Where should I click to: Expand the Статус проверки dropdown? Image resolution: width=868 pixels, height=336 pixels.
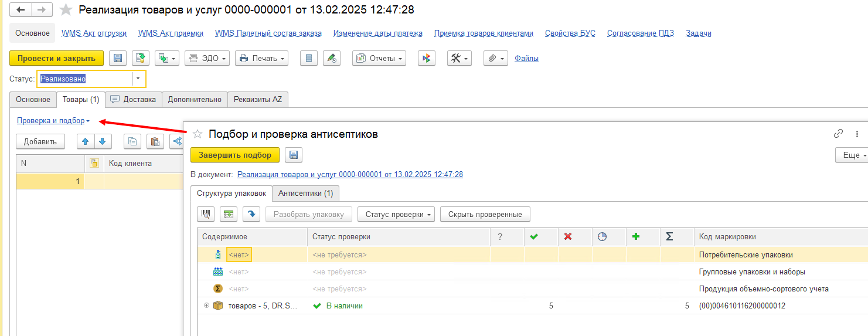pos(396,215)
